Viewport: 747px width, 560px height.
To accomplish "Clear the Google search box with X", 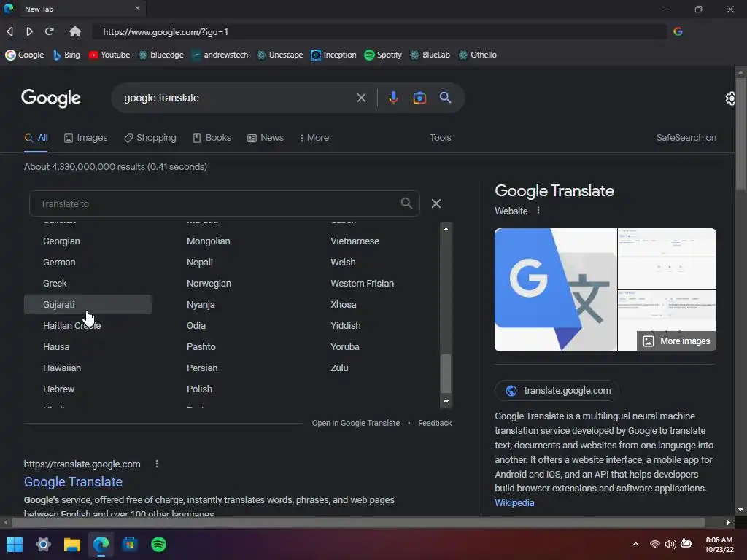I will pyautogui.click(x=362, y=98).
